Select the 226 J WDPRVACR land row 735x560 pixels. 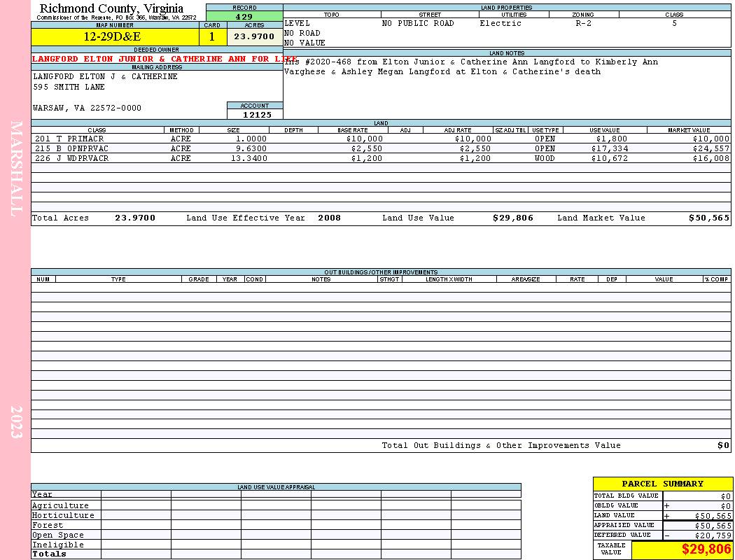[381, 158]
